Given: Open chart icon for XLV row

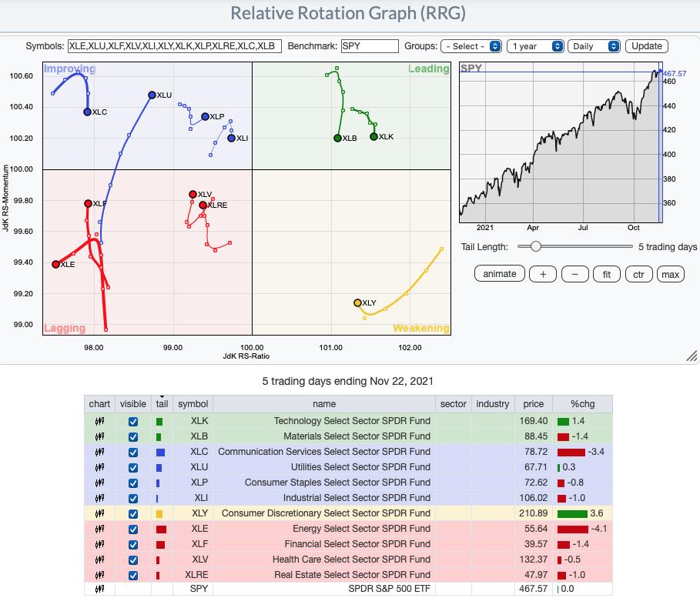Looking at the screenshot, I should coord(99,560).
